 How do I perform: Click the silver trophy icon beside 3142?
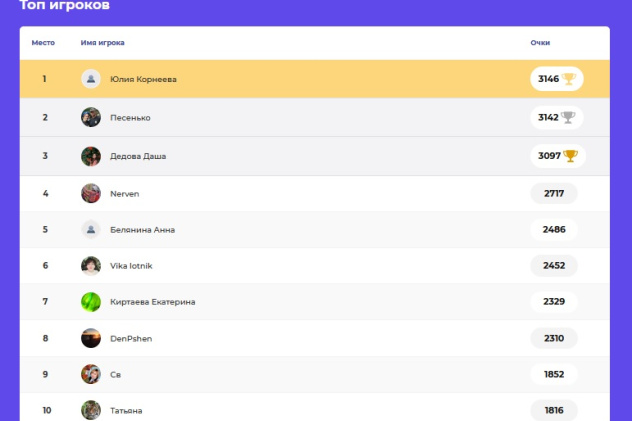(x=569, y=117)
